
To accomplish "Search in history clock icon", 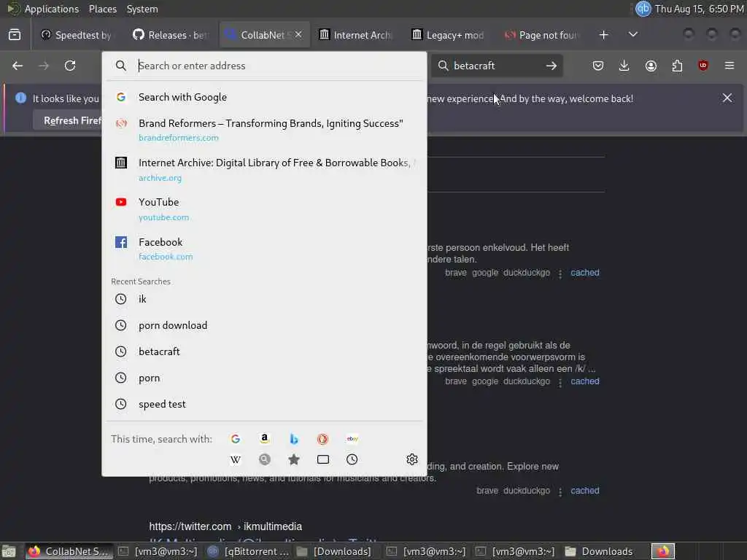I will pyautogui.click(x=352, y=459).
